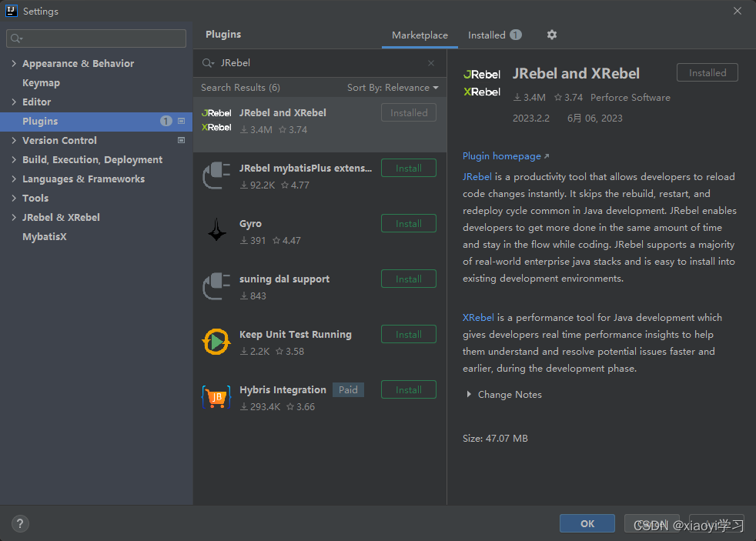Select MybatisX in settings tree
Viewport: 756px width, 541px height.
point(45,236)
